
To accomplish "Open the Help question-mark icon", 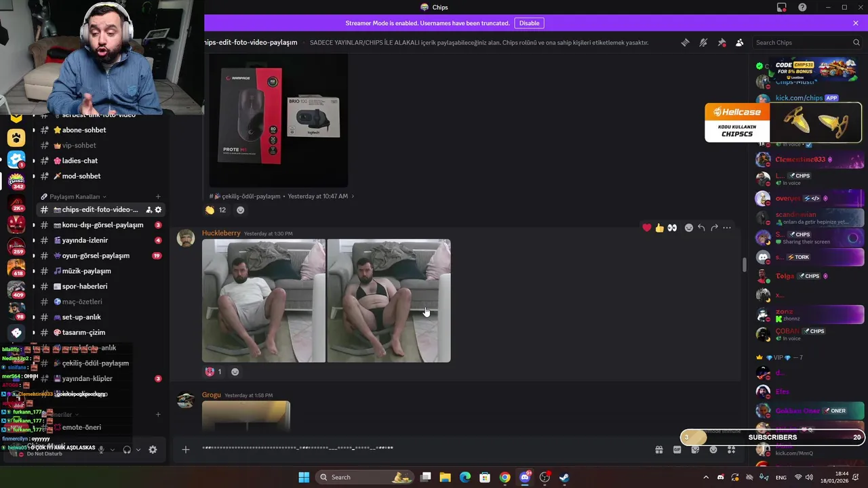I will [802, 7].
